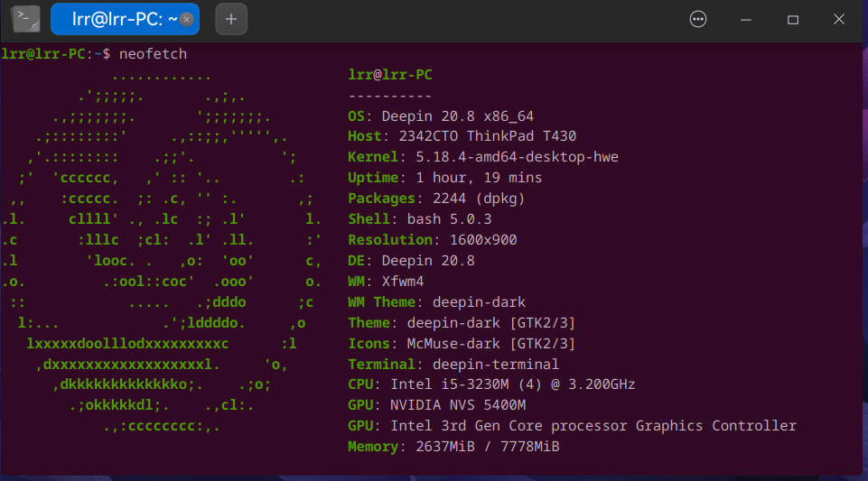The height and width of the screenshot is (481, 868).
Task: Click the lrr@lrr-PC shell prompt text
Action: pyautogui.click(x=55, y=54)
